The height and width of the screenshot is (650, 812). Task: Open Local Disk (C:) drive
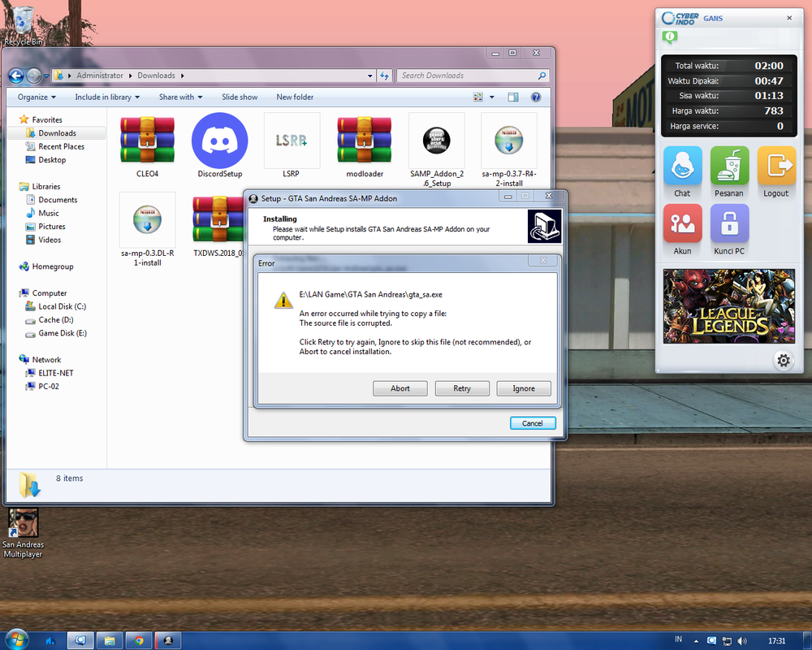(63, 307)
